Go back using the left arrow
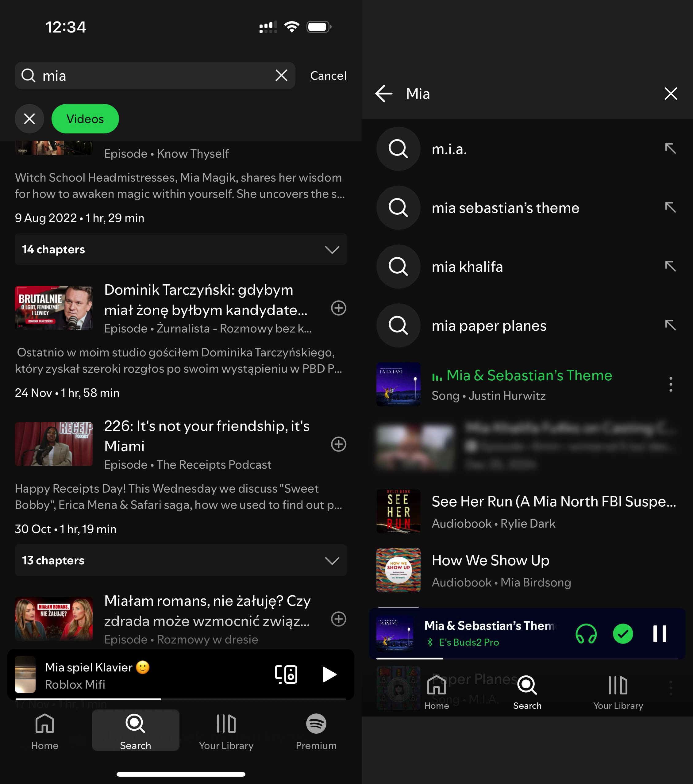This screenshot has height=784, width=693. coord(384,94)
